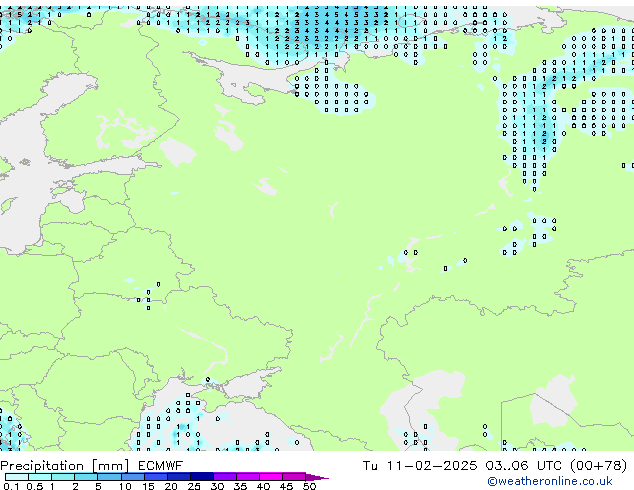Pick the purple swatch between 30 and 35
Viewport: 634px width, 490px height.
pyautogui.click(x=226, y=477)
